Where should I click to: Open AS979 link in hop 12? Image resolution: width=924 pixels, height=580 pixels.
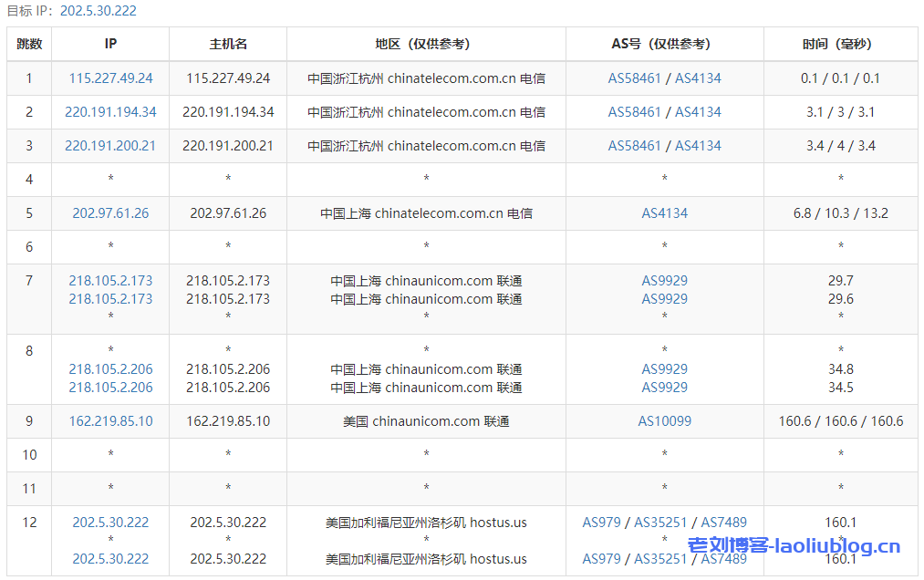click(x=597, y=523)
